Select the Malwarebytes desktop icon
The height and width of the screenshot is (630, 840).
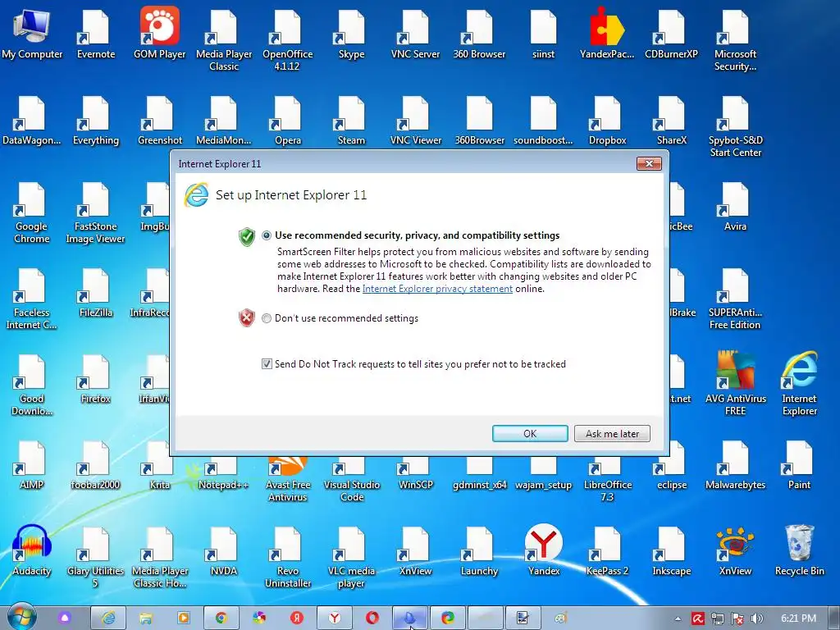pos(735,465)
